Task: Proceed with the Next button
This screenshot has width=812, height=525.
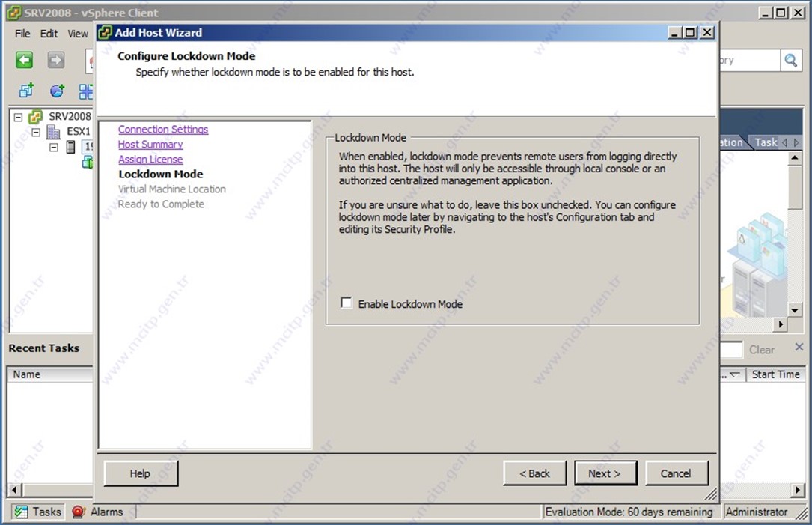Action: pyautogui.click(x=605, y=473)
